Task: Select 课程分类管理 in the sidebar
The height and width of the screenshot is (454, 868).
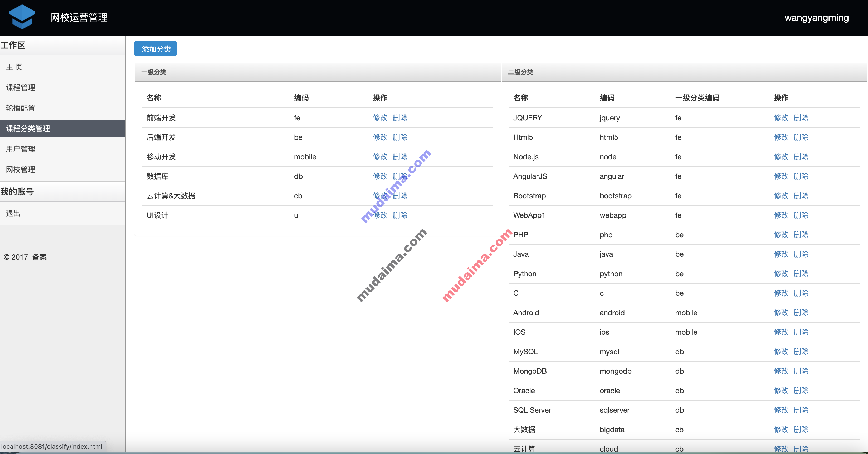Action: click(62, 129)
